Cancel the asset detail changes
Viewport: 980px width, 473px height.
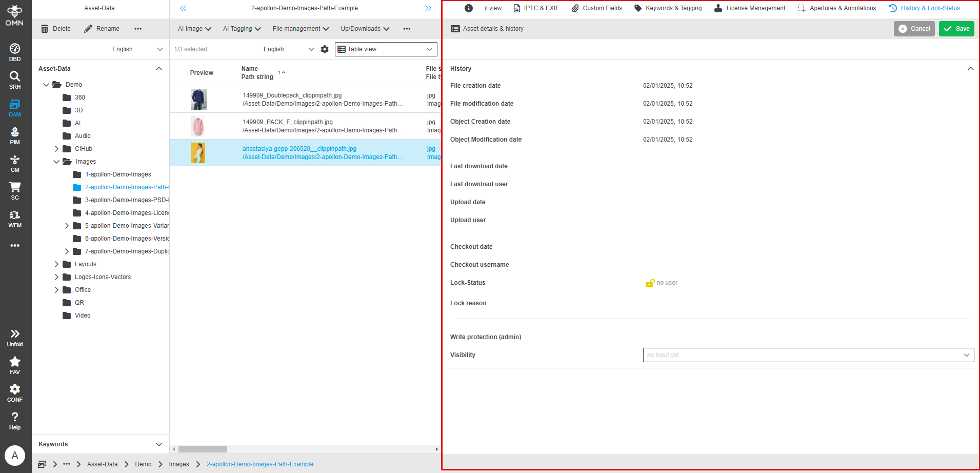914,29
